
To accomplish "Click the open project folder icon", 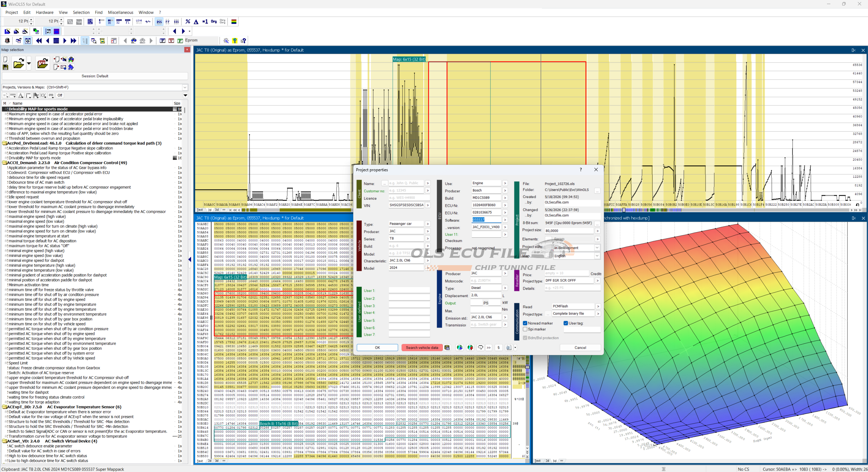I will 19,63.
